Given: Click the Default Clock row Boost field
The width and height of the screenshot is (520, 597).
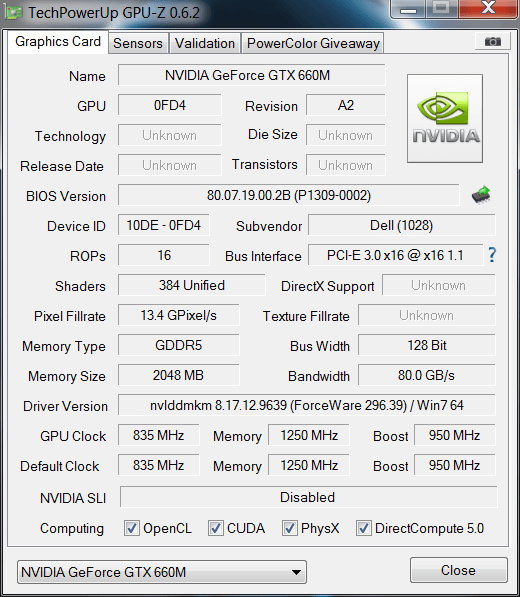Looking at the screenshot, I should (x=455, y=465).
